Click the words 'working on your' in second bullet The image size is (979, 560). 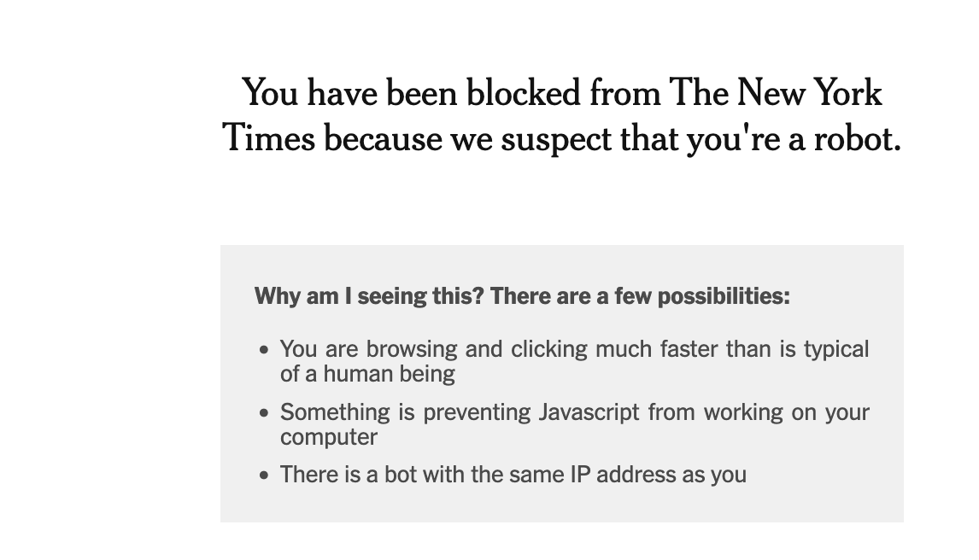pos(786,412)
